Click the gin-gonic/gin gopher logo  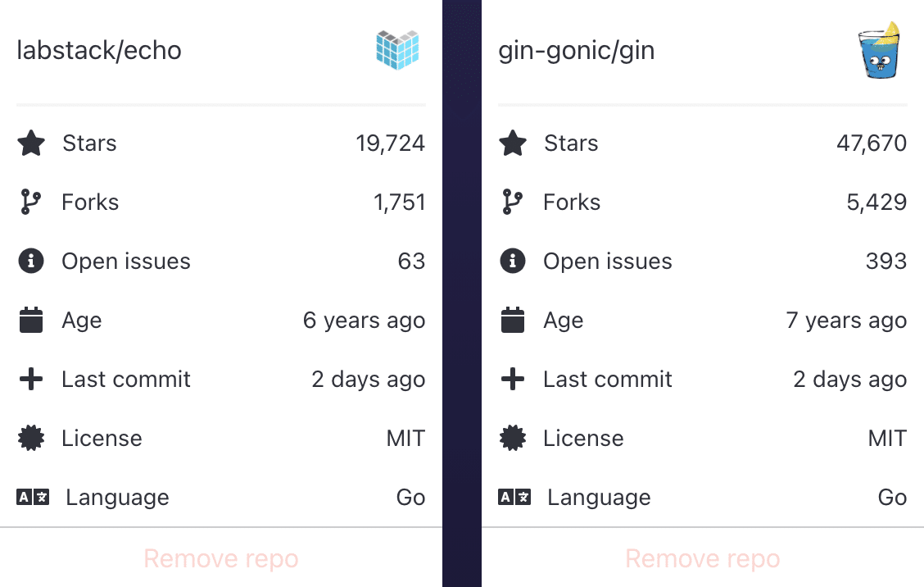[x=881, y=50]
